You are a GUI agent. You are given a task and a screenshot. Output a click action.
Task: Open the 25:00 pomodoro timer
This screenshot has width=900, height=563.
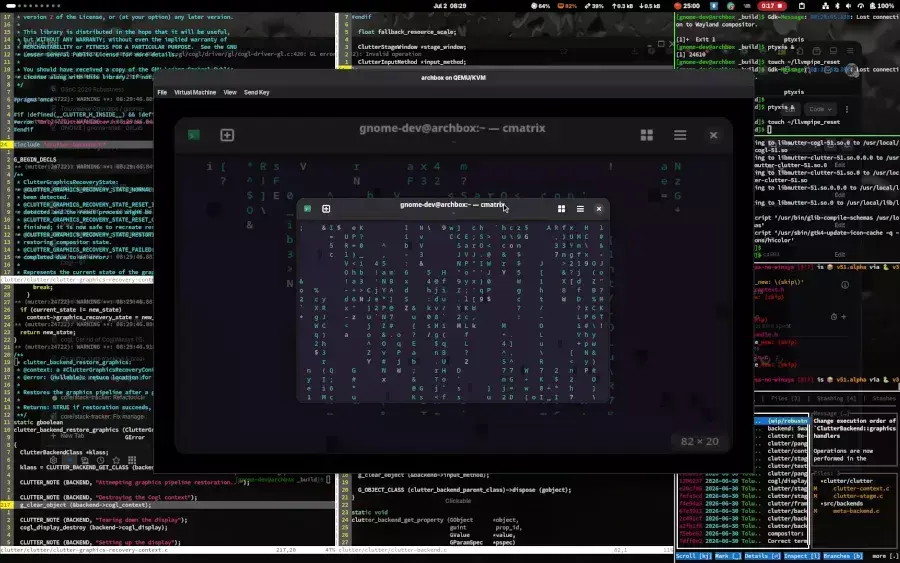[686, 6]
